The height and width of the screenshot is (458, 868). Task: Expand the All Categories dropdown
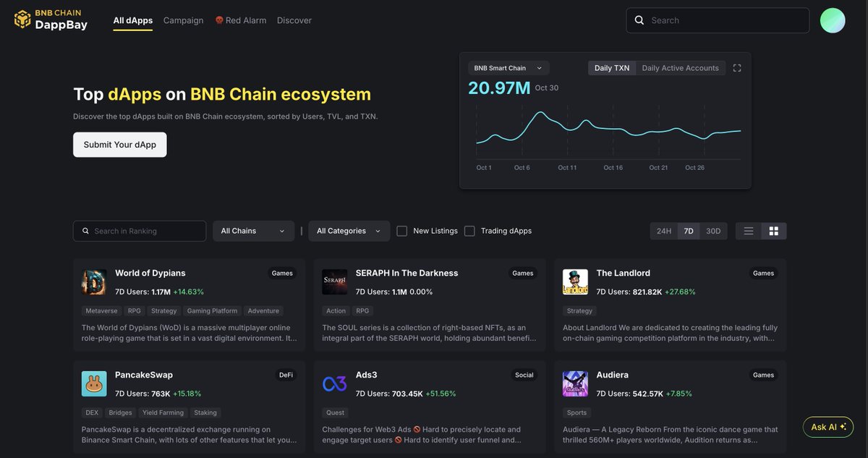coord(349,231)
